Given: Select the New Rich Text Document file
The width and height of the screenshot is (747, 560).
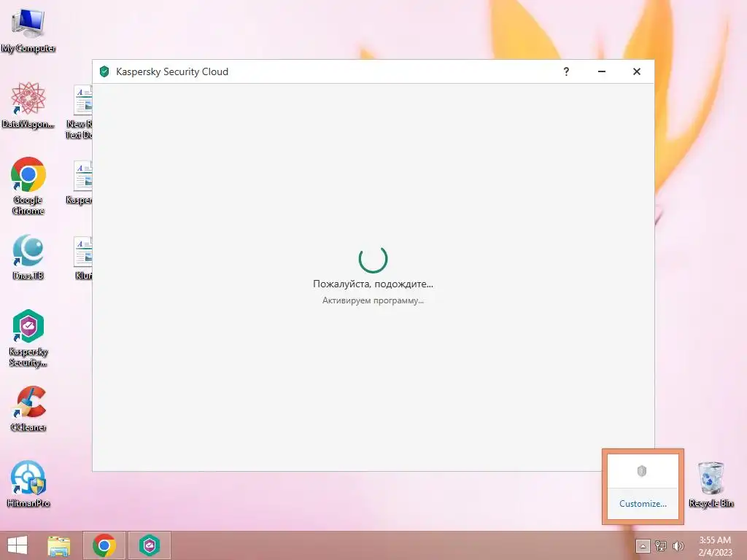Looking at the screenshot, I should pyautogui.click(x=80, y=112).
